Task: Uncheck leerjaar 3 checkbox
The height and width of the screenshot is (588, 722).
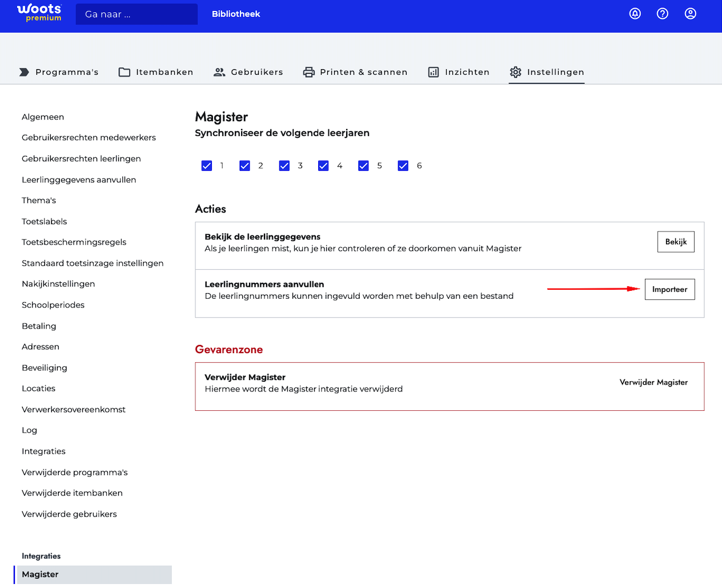Action: (284, 166)
